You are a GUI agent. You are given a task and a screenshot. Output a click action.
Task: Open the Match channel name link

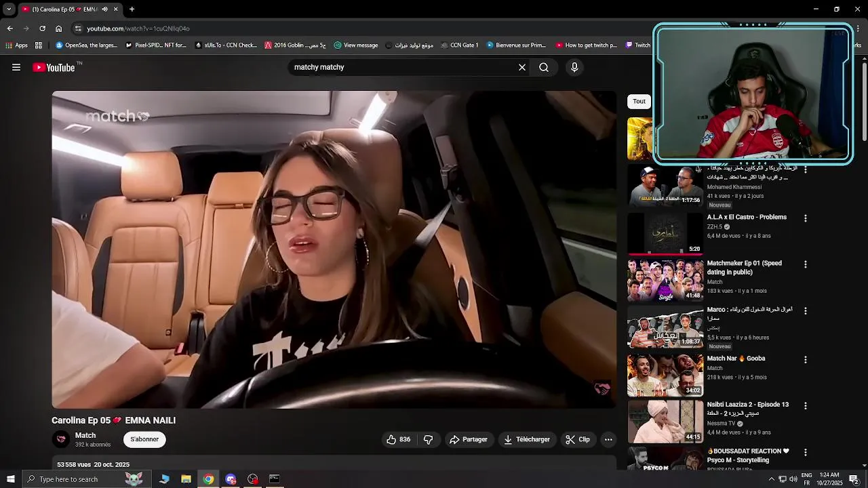pos(85,435)
